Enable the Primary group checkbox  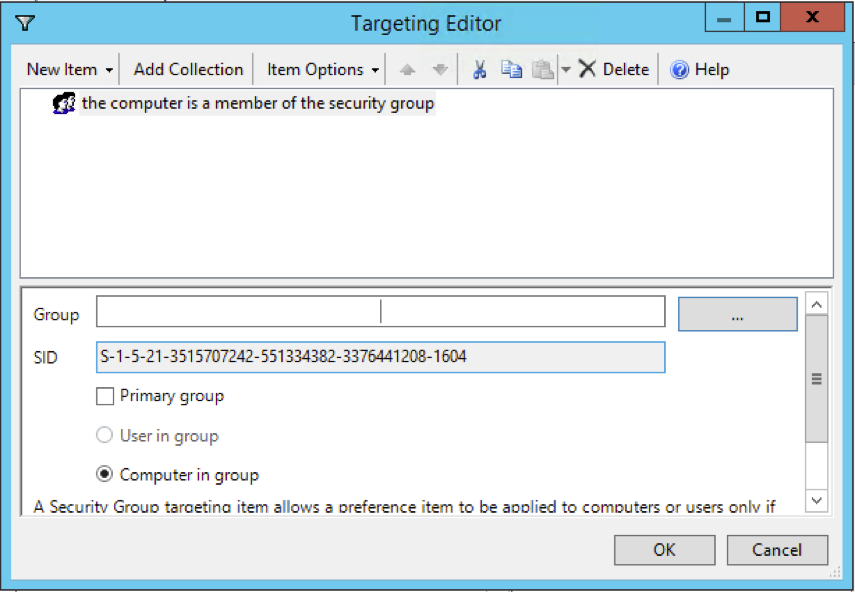pos(105,396)
